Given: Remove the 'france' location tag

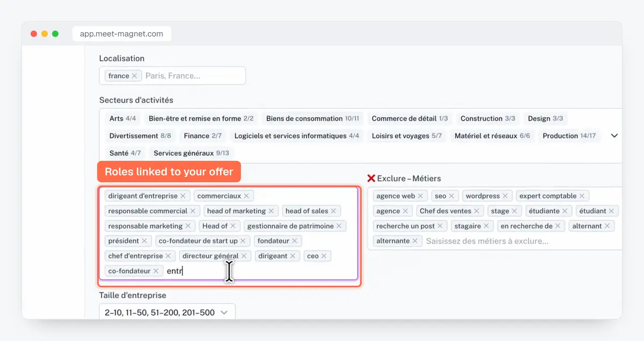Looking at the screenshot, I should pyautogui.click(x=135, y=76).
